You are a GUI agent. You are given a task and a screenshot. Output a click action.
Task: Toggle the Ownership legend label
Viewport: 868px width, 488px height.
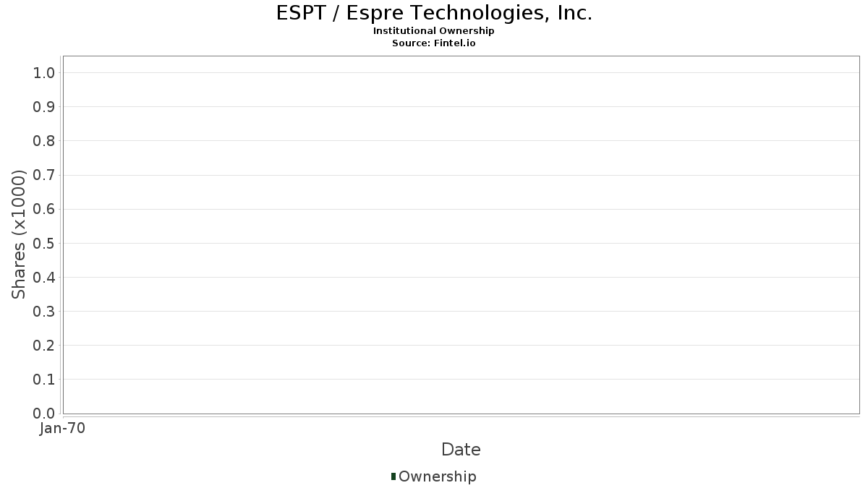click(437, 476)
